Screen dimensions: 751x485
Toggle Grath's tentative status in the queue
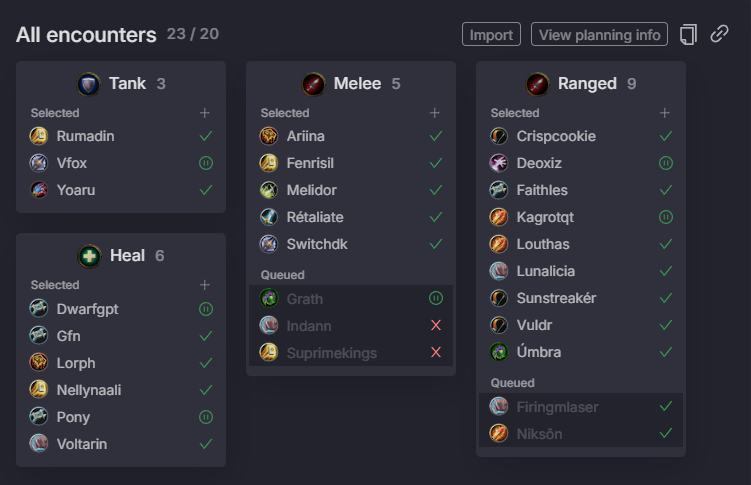[x=436, y=298]
